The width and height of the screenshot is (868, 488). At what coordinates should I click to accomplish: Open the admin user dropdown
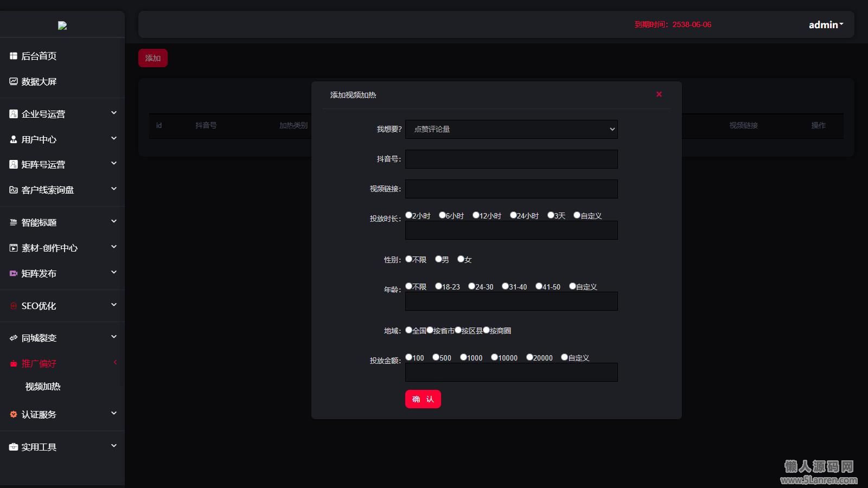tap(826, 25)
